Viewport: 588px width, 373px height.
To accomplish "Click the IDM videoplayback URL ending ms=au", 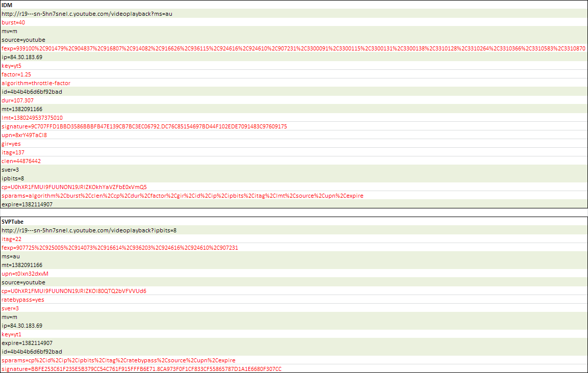I will (x=87, y=14).
